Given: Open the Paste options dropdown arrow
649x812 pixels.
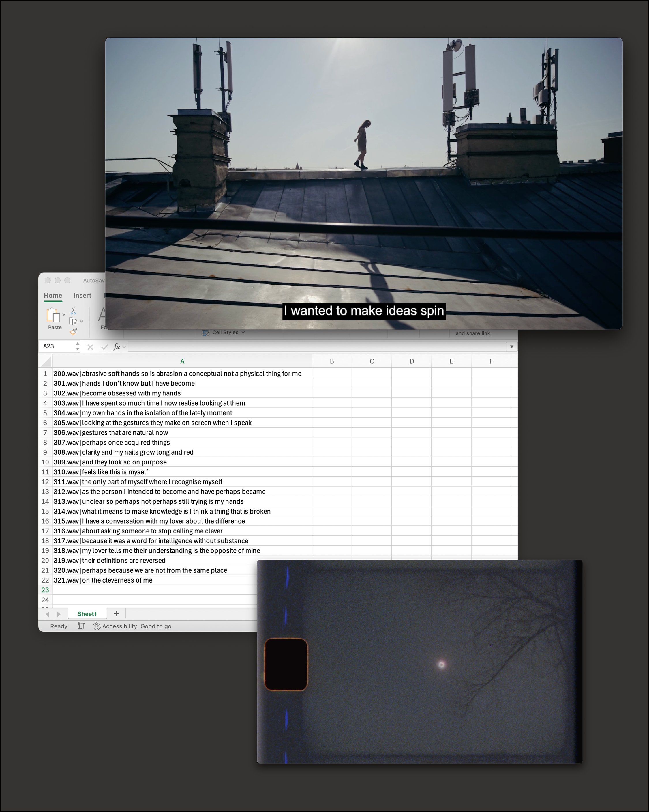Looking at the screenshot, I should coord(64,314).
